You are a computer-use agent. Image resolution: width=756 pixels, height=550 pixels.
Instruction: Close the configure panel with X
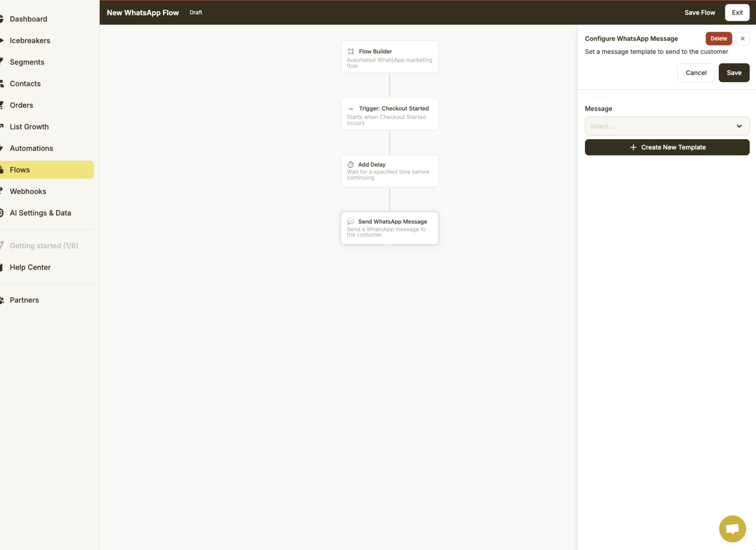pyautogui.click(x=742, y=39)
